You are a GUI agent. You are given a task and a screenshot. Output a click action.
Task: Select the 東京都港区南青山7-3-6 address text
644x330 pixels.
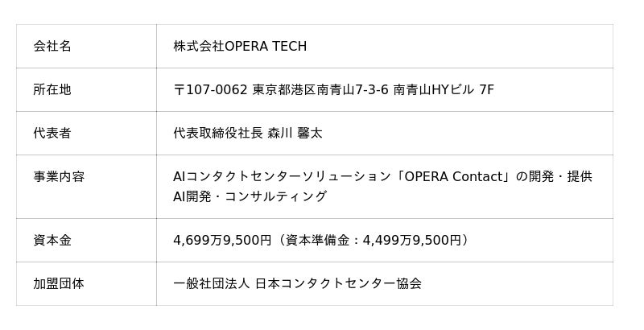click(320, 90)
